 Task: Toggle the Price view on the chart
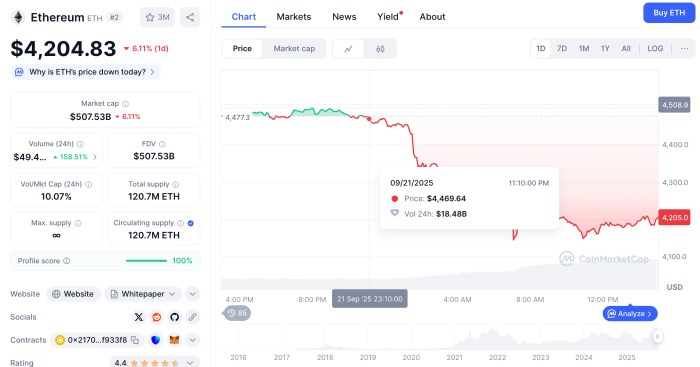[242, 49]
